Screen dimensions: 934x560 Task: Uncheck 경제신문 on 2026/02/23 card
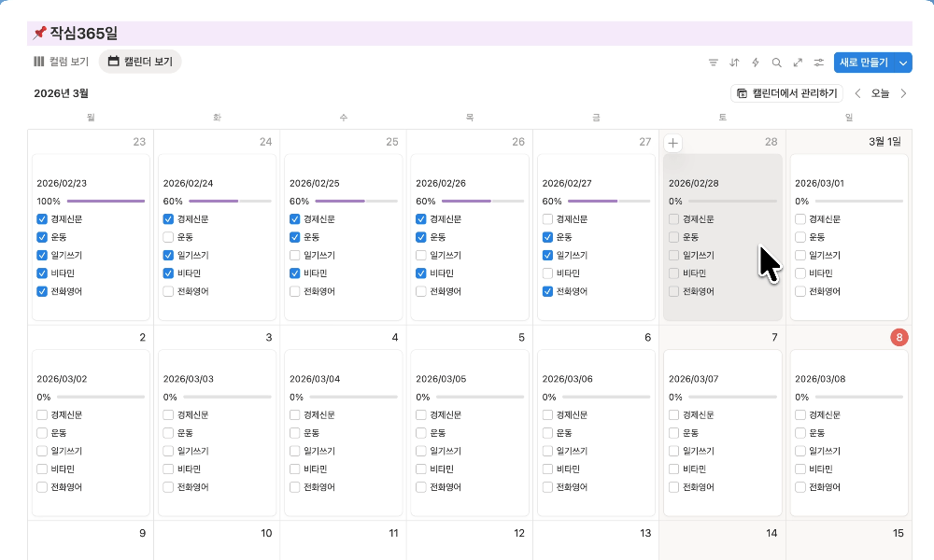[x=42, y=219]
